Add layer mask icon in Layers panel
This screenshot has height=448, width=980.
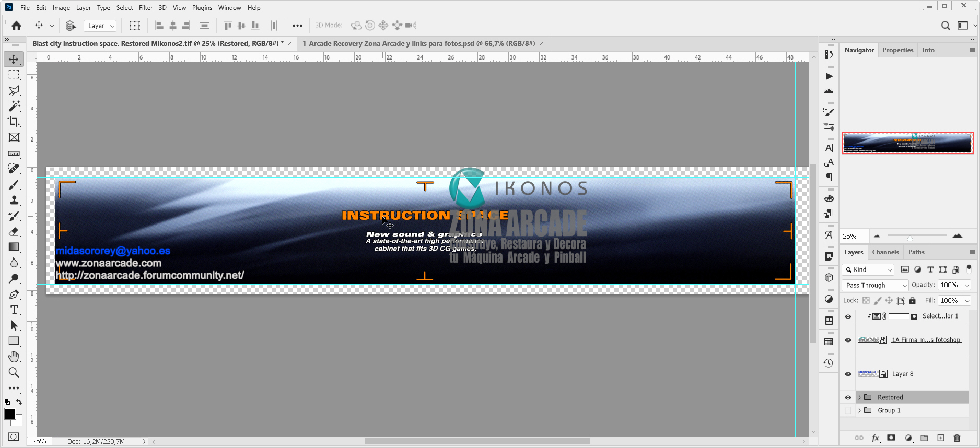[891, 438]
